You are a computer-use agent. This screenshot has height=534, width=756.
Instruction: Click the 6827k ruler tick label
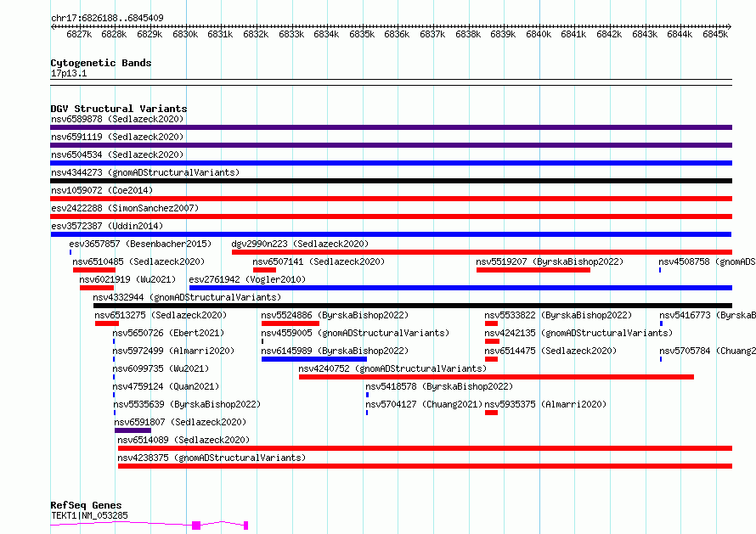(x=79, y=34)
